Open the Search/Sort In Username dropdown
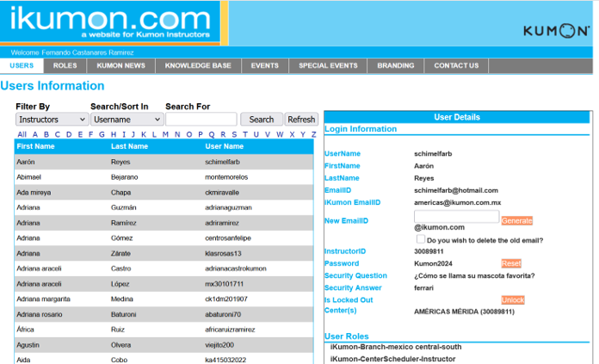 click(127, 120)
